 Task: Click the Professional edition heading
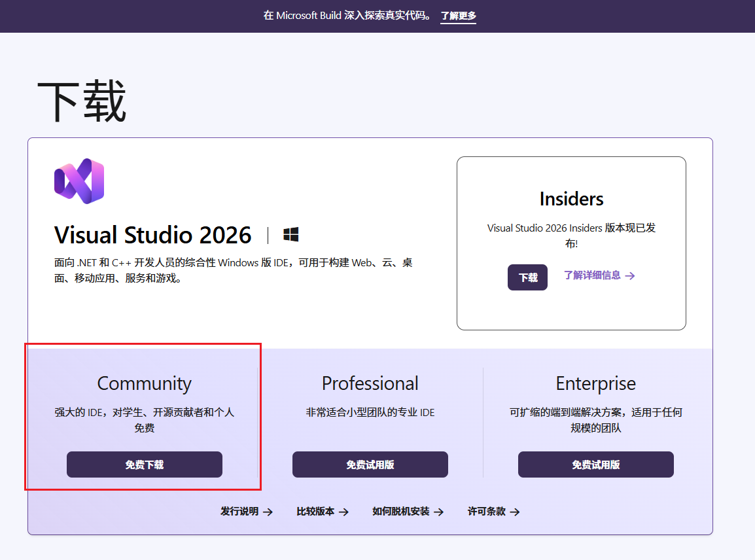tap(370, 384)
